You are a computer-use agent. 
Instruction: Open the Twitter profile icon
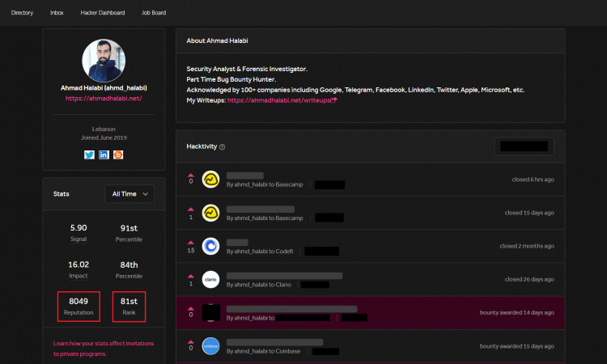coord(89,154)
